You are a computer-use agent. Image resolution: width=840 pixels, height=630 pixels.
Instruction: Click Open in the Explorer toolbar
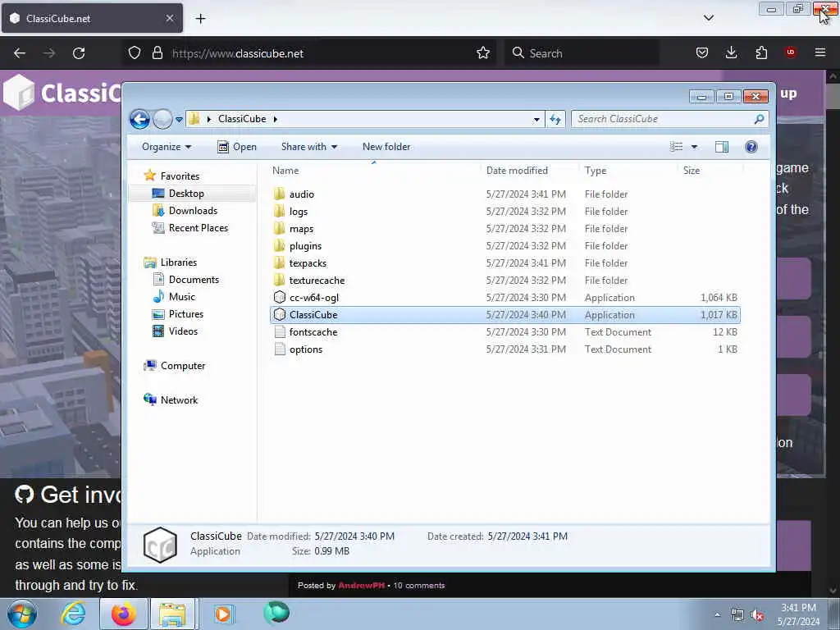point(237,147)
